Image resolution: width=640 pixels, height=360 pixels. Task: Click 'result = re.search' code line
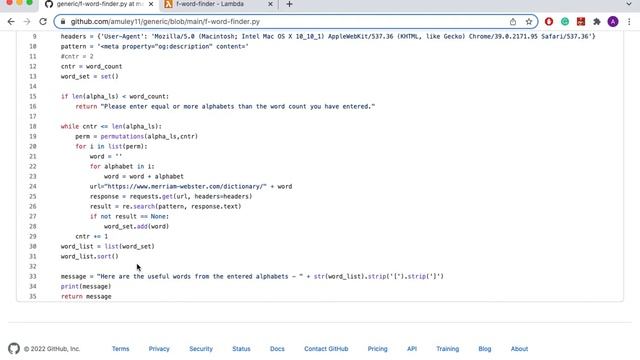[166, 206]
